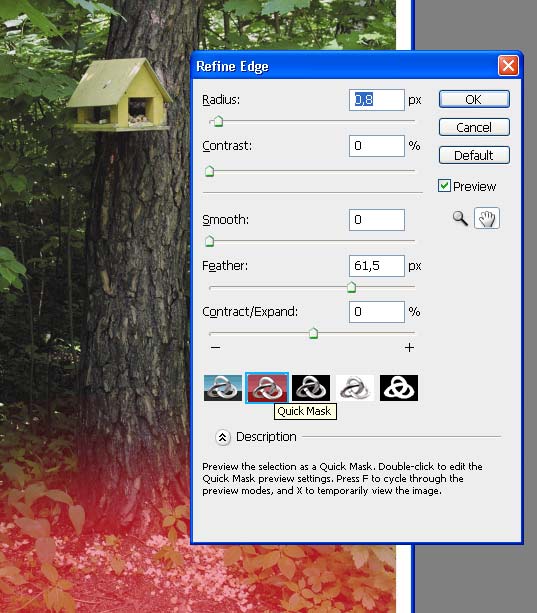This screenshot has height=613, width=537.
Task: Activate the Zoom magnifier tool
Action: [460, 218]
